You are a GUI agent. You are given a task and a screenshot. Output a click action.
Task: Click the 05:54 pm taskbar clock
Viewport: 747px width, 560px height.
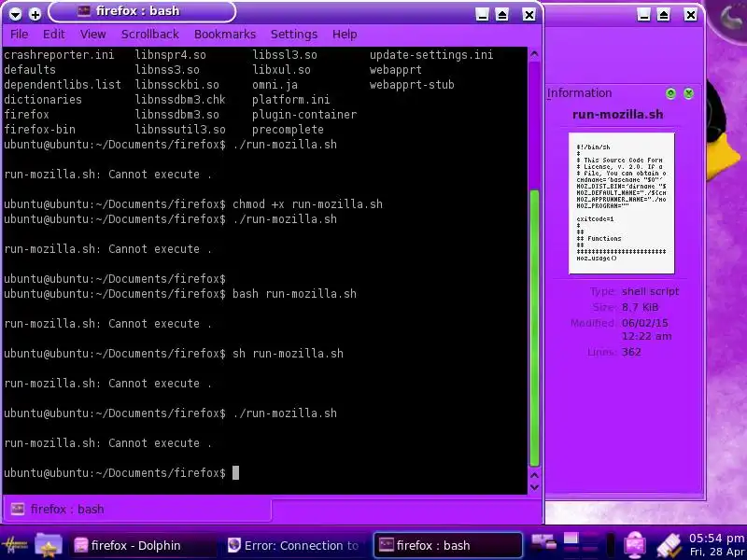[x=717, y=539]
